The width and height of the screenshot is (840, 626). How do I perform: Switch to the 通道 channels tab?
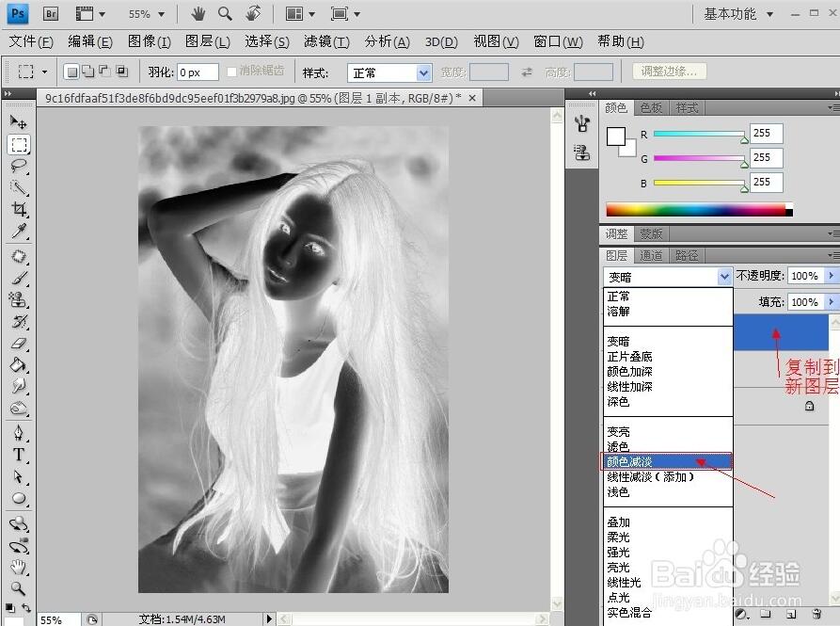point(651,256)
